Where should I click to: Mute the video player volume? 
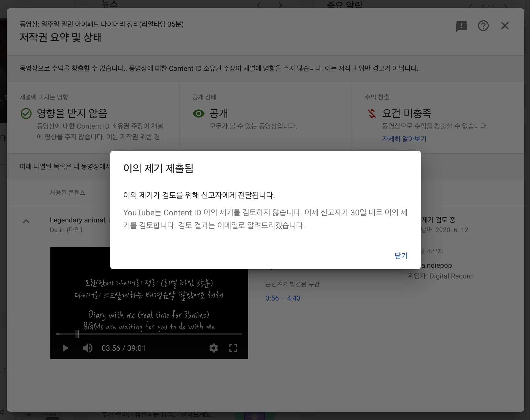click(87, 348)
